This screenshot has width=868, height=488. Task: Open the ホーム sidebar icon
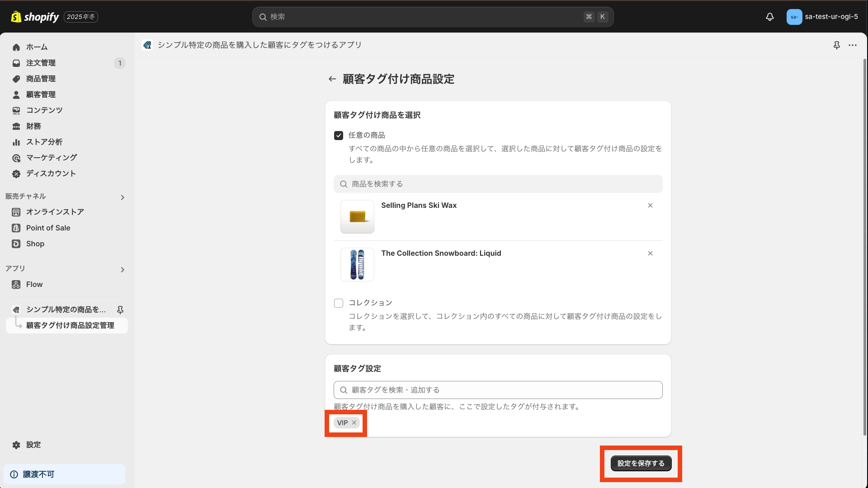point(16,47)
